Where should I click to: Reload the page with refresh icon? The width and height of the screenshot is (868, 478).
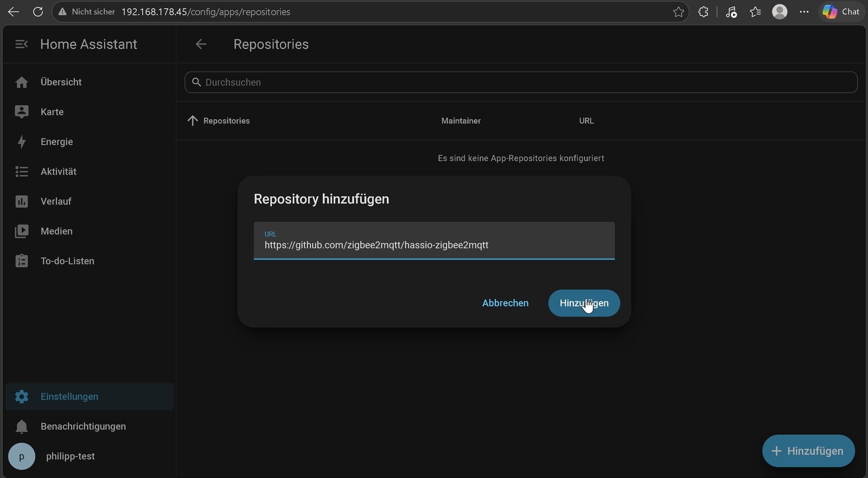pyautogui.click(x=38, y=11)
